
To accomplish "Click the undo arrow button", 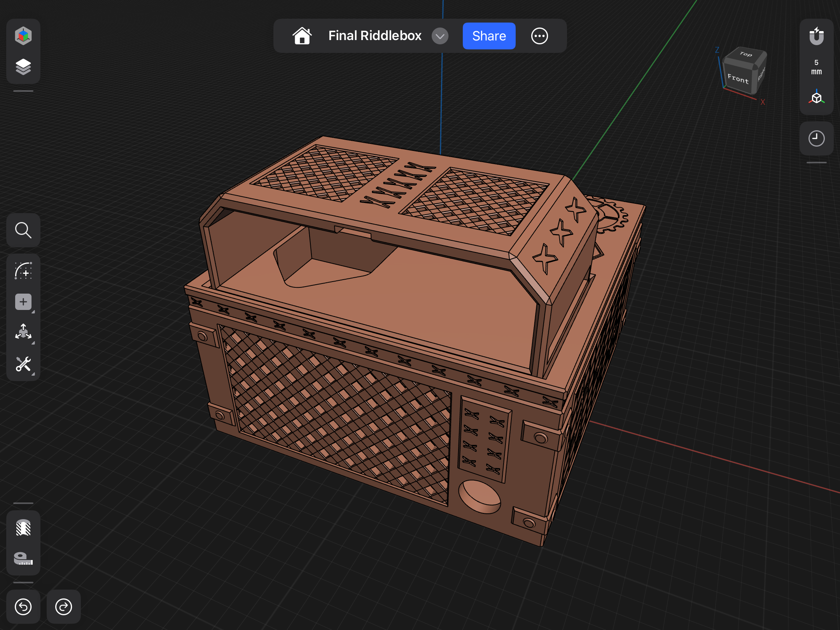I will click(23, 607).
